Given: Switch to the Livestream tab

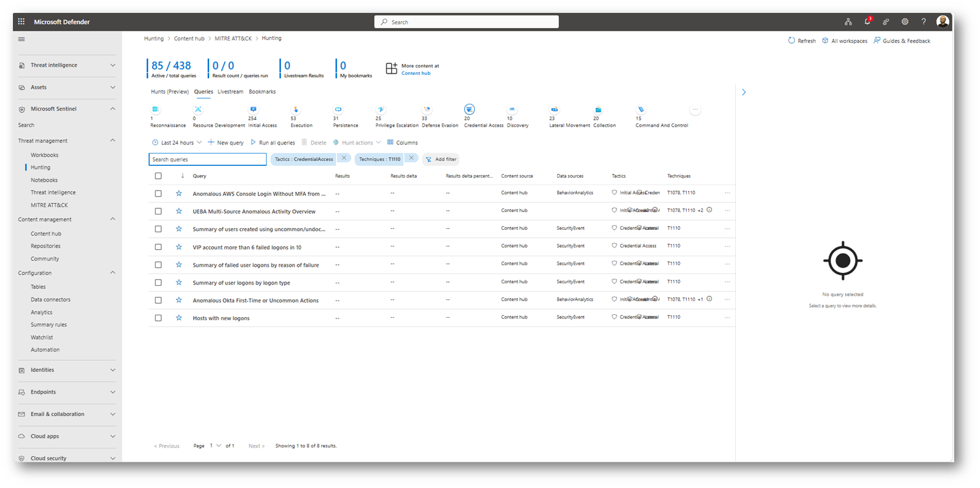Looking at the screenshot, I should click(x=230, y=92).
